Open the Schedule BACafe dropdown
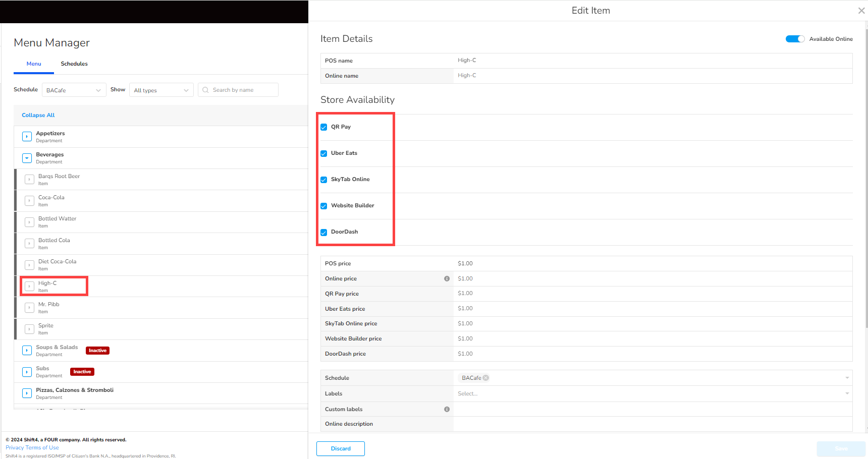The height and width of the screenshot is (459, 868). coord(74,90)
